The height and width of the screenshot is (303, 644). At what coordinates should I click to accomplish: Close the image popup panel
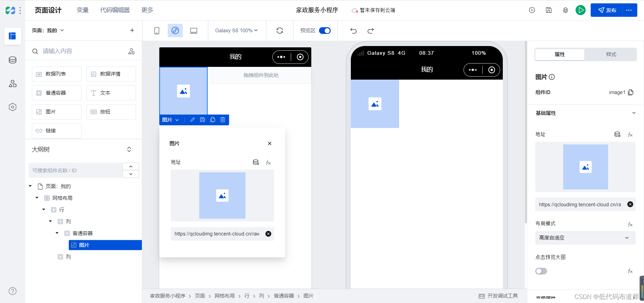coord(270,143)
